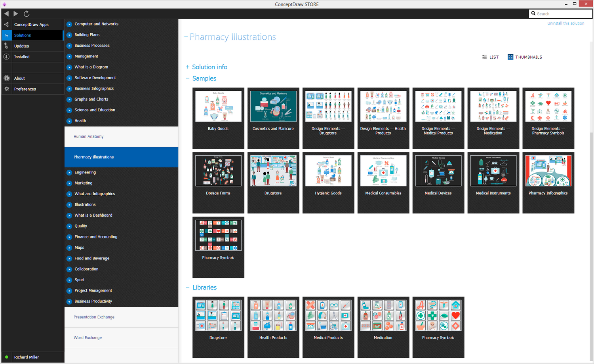Screen dimensions: 594x364
Task: Open the Medication library
Action: [383, 327]
